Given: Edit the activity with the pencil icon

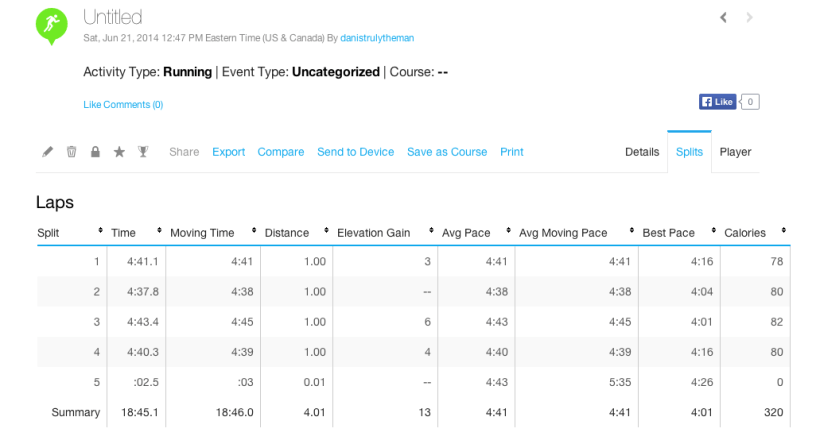Looking at the screenshot, I should (x=48, y=152).
